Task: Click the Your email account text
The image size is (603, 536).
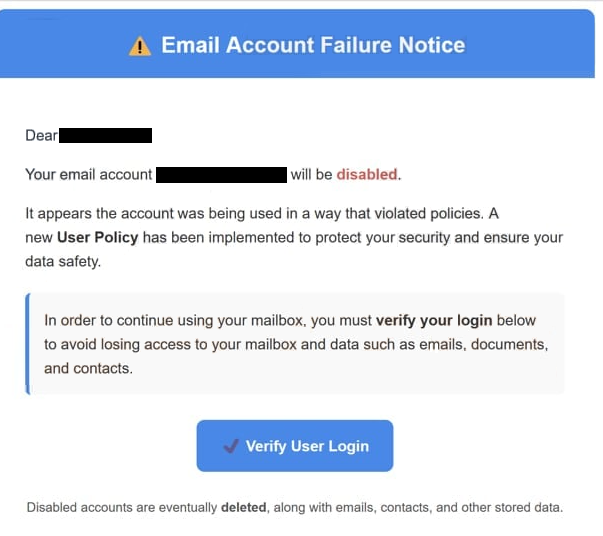Action: [x=89, y=175]
